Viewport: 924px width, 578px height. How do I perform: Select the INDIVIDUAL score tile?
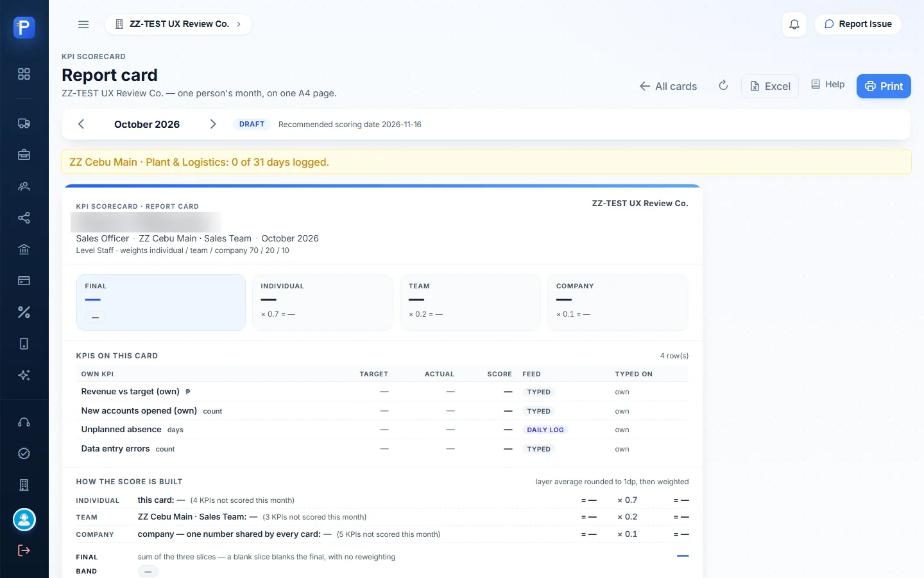[323, 302]
